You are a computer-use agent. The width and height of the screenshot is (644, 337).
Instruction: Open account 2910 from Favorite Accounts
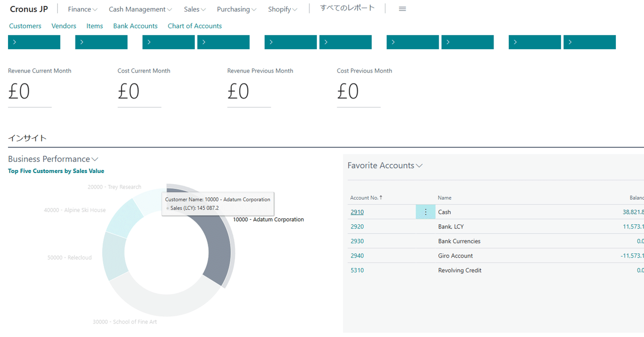(357, 212)
